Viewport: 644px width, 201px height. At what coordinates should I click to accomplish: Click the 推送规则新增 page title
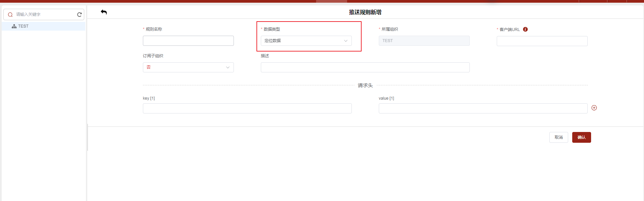365,12
